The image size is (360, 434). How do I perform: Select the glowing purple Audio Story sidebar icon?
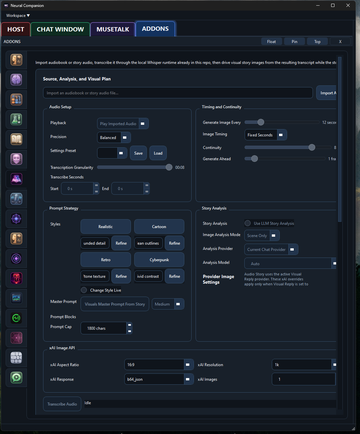16,179
